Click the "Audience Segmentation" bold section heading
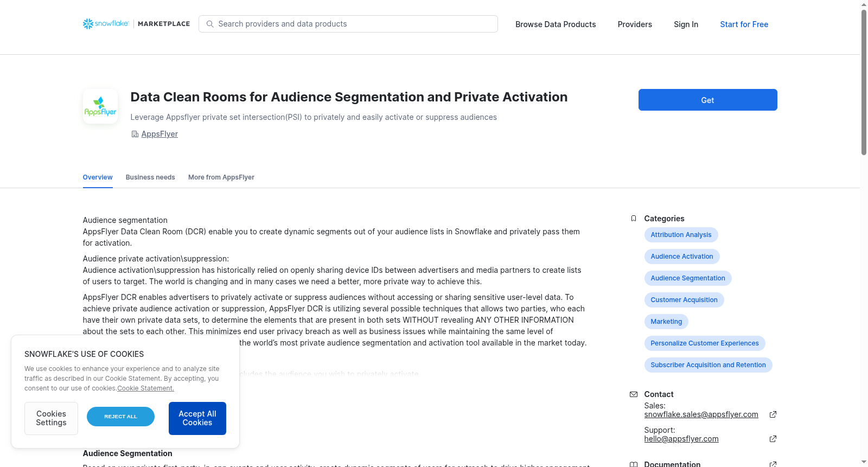Screen dimensions: 868x467 (127, 453)
